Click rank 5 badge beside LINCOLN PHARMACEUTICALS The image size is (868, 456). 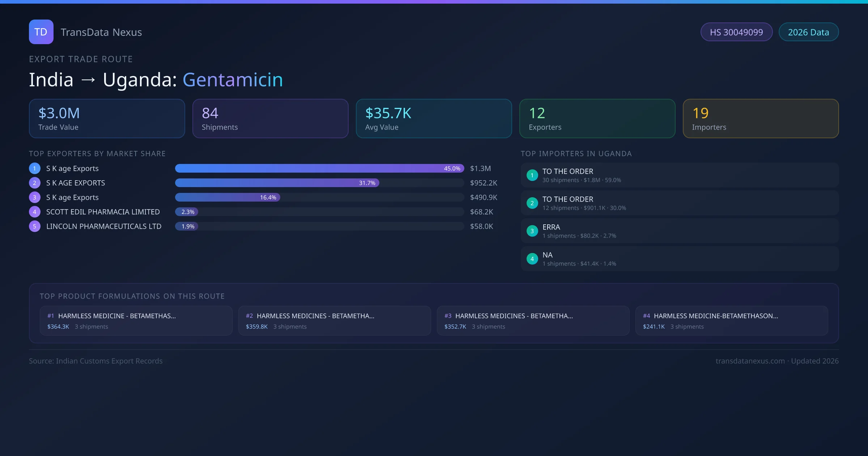click(35, 226)
